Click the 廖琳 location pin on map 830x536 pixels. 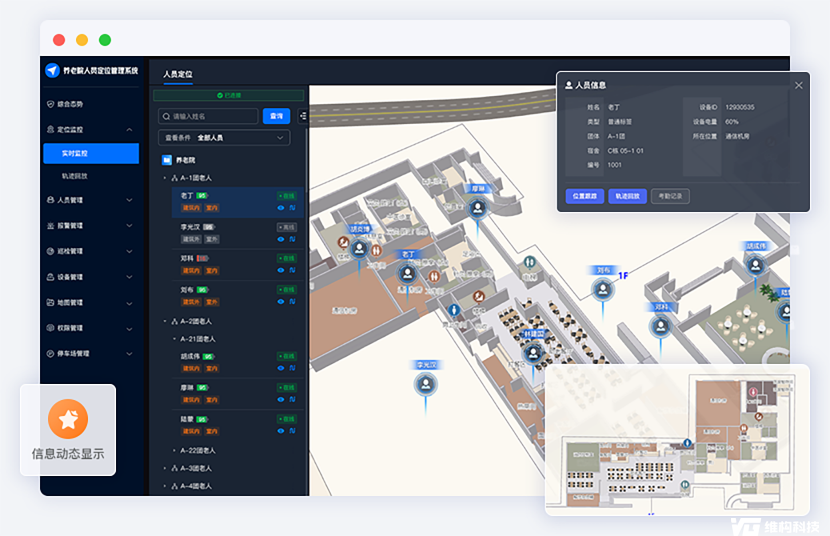pos(479,207)
